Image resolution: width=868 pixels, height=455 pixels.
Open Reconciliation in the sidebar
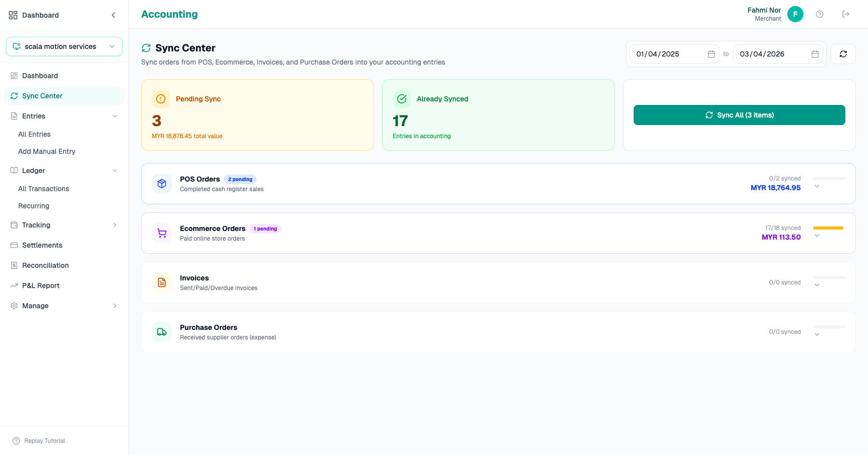tap(45, 265)
